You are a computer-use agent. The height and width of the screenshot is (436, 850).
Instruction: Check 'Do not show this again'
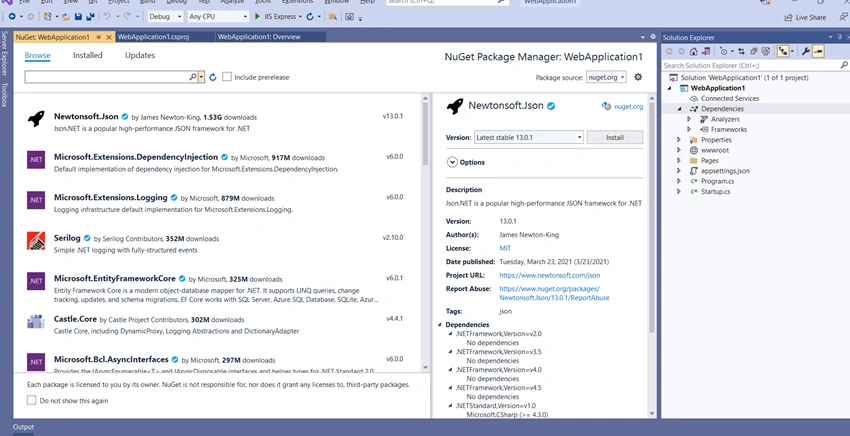(31, 400)
